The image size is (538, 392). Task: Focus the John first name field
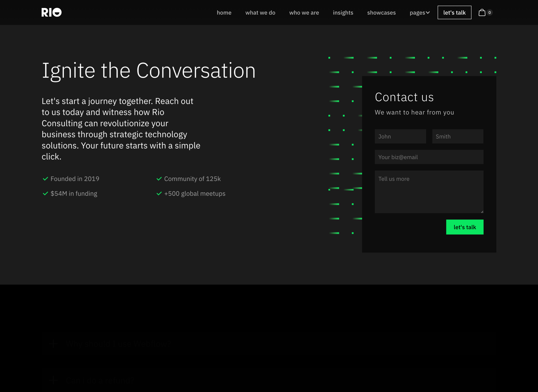(400, 136)
